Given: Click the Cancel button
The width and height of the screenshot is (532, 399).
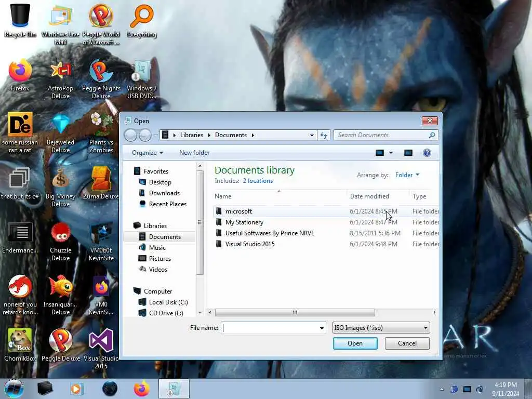Looking at the screenshot, I should click(x=407, y=343).
